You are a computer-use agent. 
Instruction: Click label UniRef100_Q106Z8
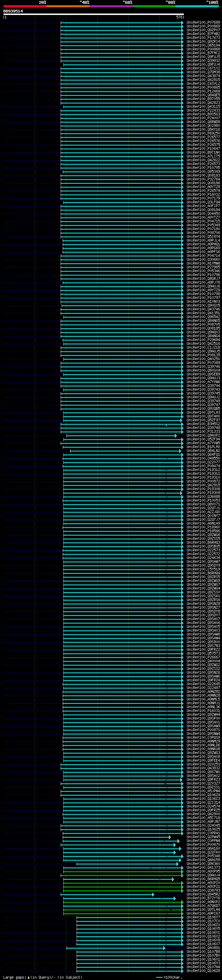pos(203,971)
